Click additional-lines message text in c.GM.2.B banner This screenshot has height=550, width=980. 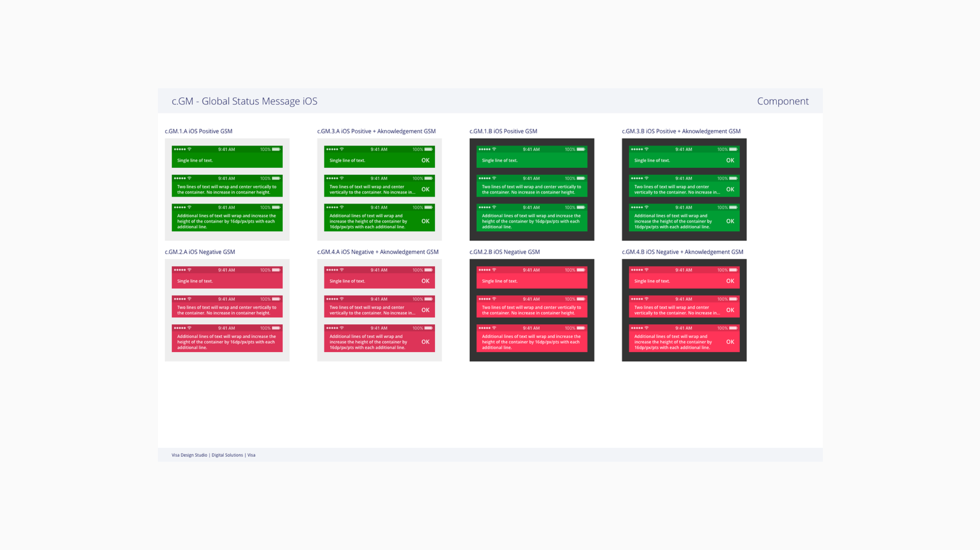(531, 342)
